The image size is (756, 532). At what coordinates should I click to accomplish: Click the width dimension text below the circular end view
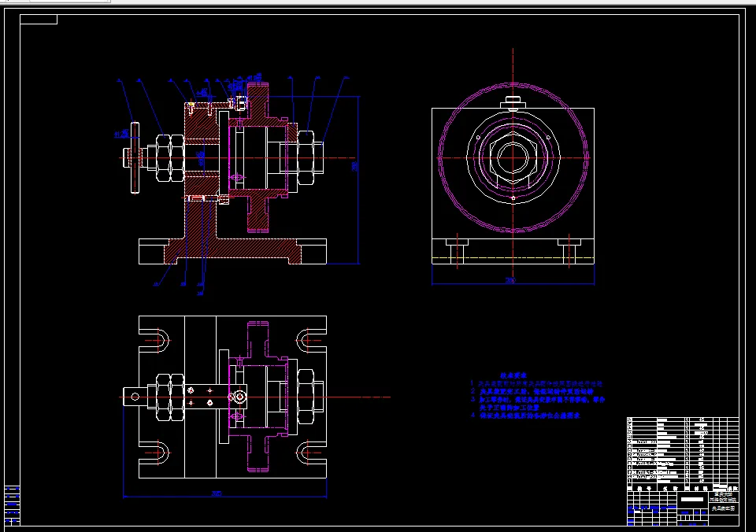[x=510, y=280]
